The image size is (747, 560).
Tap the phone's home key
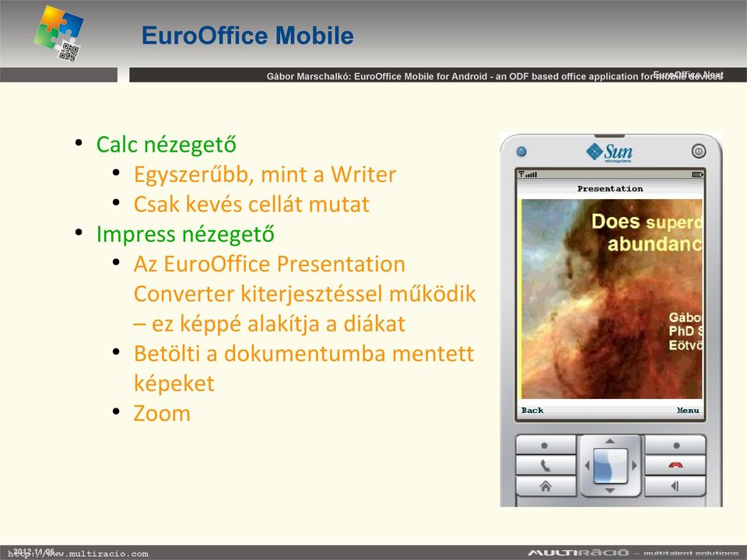tap(545, 486)
